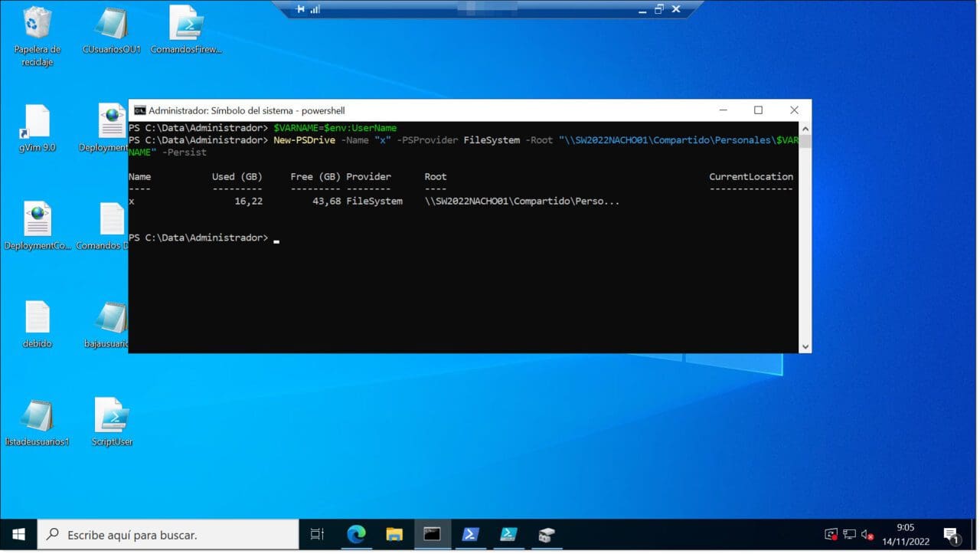Click the -Persist parameter text

(x=184, y=152)
